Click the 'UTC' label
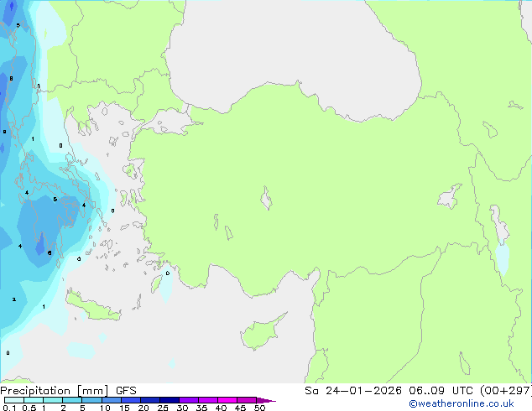The width and height of the screenshot is (532, 411). click(462, 391)
